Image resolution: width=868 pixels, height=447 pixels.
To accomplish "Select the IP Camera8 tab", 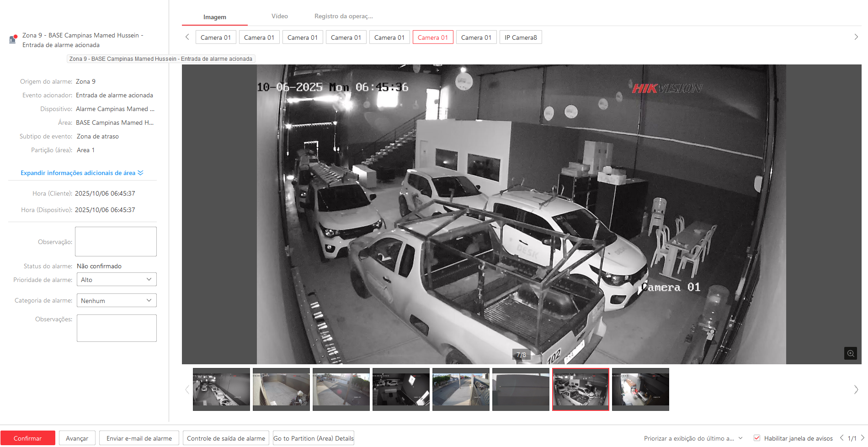I will coord(520,37).
